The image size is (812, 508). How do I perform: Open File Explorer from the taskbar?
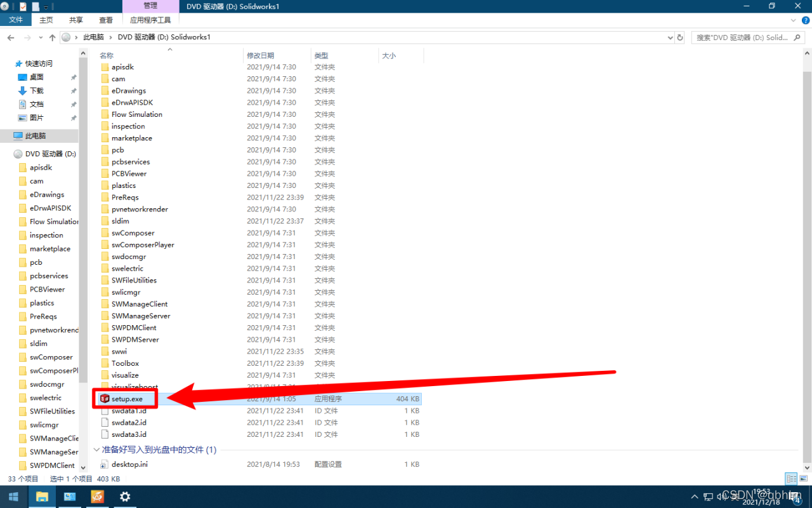click(41, 497)
